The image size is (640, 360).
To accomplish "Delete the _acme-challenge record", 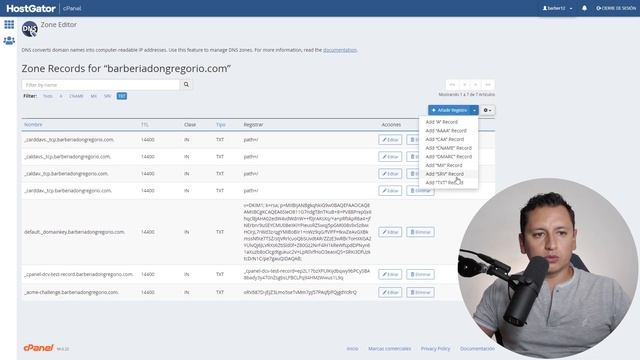I will click(x=420, y=292).
